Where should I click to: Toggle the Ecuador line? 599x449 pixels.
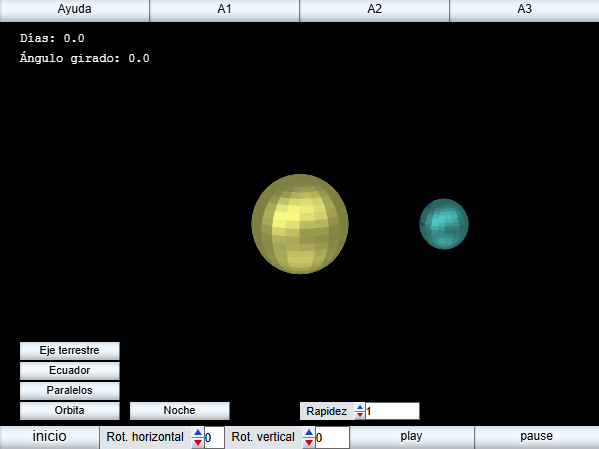point(70,371)
